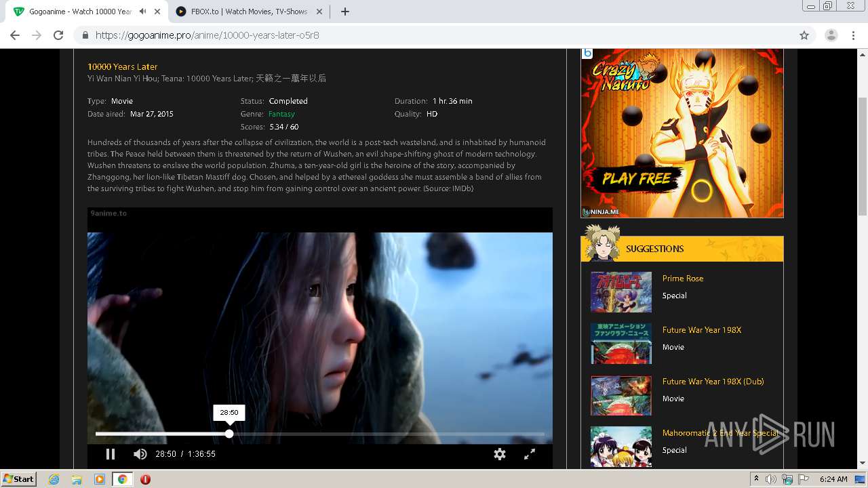Click the ad info icon on Naruto banner
This screenshot has width=868, height=488.
[x=587, y=53]
